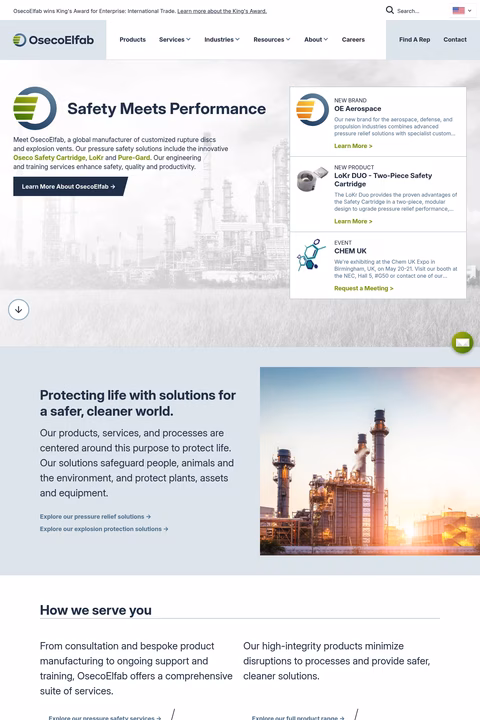This screenshot has height=720, width=480.
Task: Open the Request a Meeting link
Action: pyautogui.click(x=364, y=288)
